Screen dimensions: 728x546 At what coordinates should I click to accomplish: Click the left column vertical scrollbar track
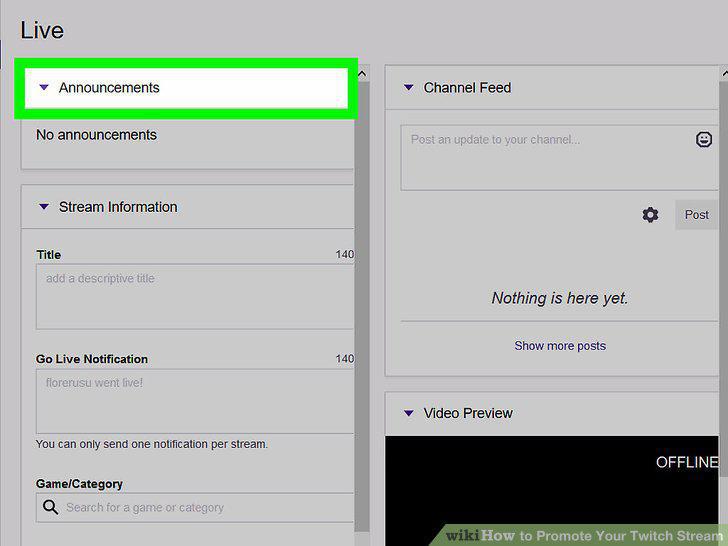362,306
